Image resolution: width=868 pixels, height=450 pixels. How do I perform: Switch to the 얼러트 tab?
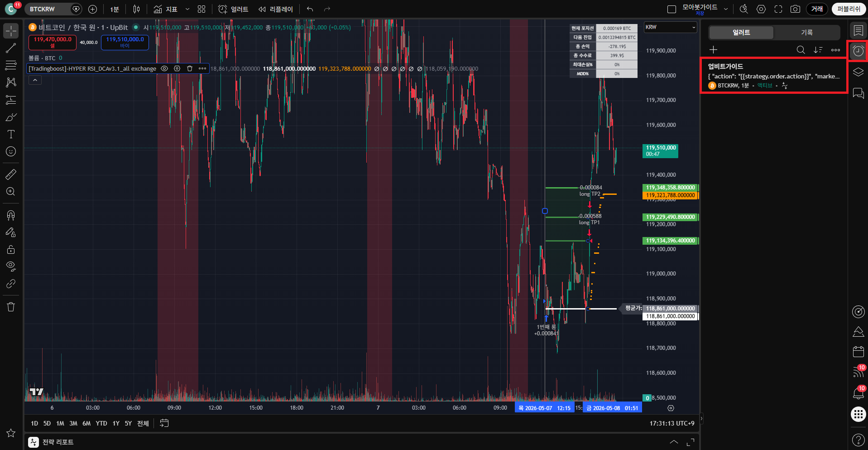coord(741,32)
